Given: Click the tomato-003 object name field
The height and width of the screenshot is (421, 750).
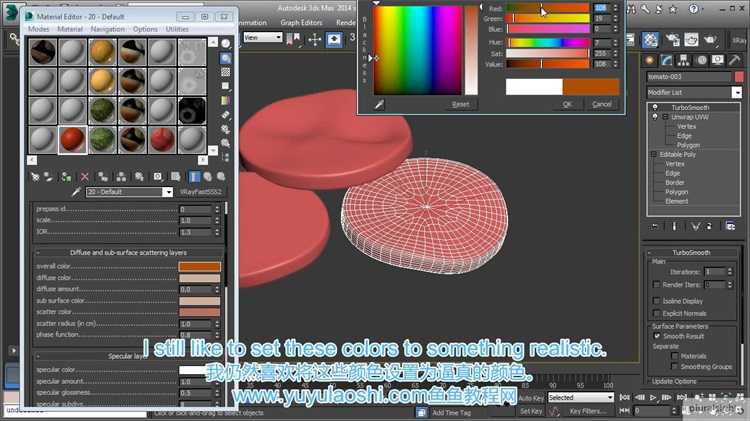Looking at the screenshot, I should pos(688,77).
